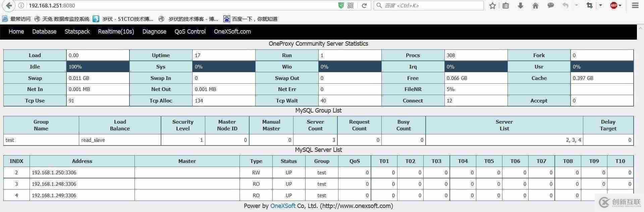Click the Uptime value 17

[224, 55]
